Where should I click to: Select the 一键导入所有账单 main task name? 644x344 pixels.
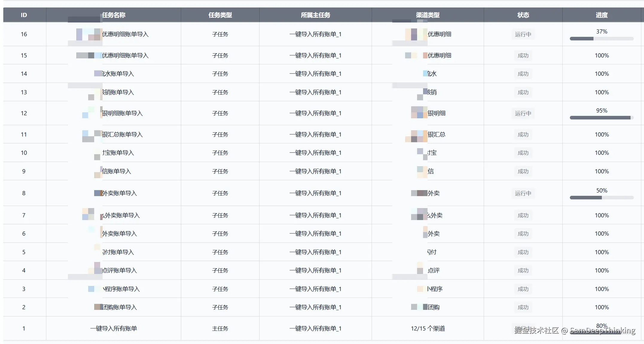114,328
